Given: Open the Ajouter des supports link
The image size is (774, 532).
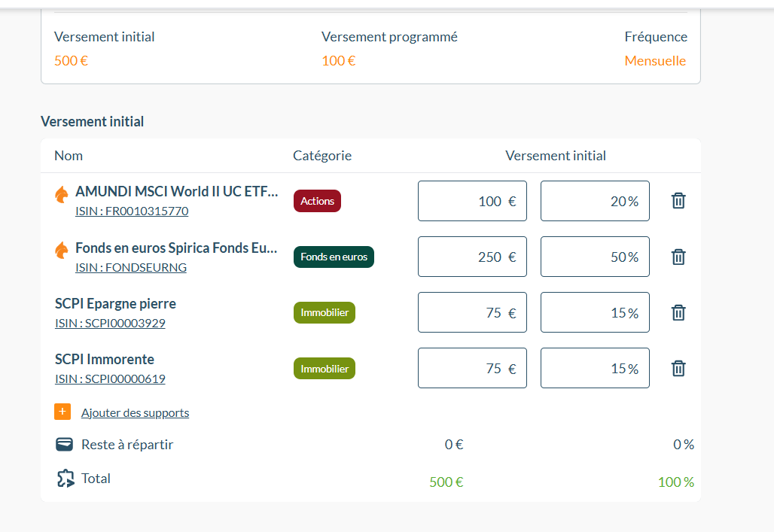Looking at the screenshot, I should click(136, 412).
